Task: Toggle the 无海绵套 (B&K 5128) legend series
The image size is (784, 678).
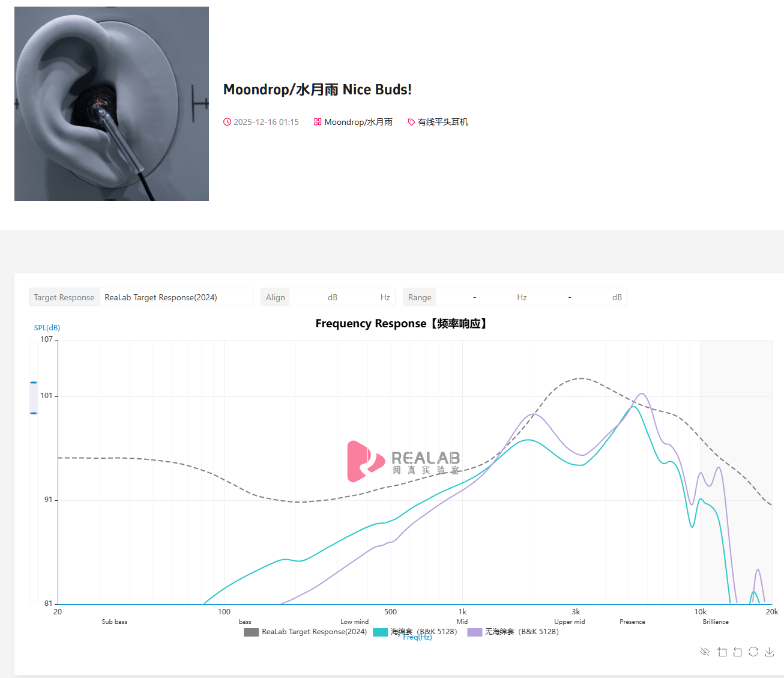Action: (513, 632)
